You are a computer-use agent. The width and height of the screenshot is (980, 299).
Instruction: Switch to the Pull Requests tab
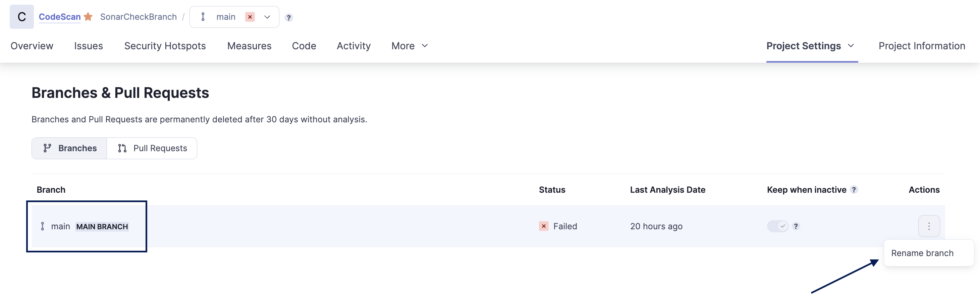coord(152,148)
